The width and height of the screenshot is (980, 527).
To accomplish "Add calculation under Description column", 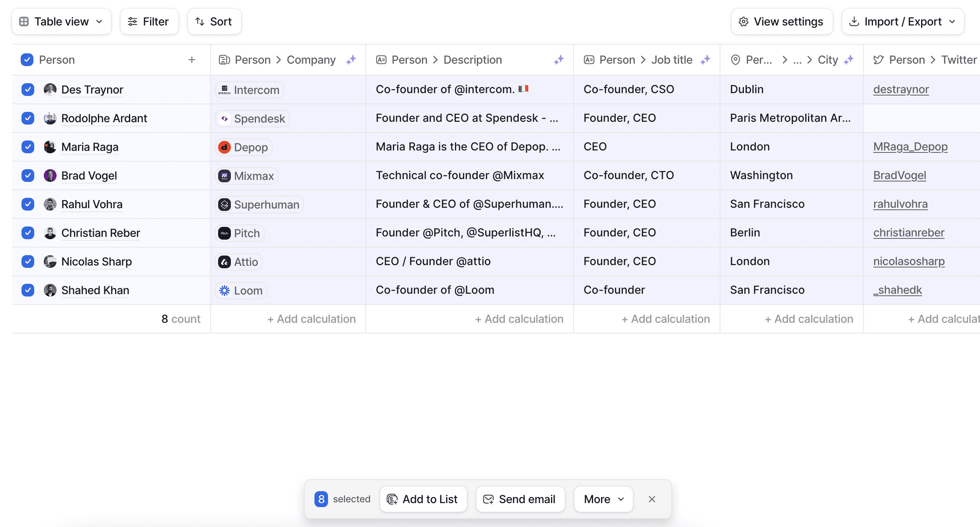I will (x=519, y=319).
